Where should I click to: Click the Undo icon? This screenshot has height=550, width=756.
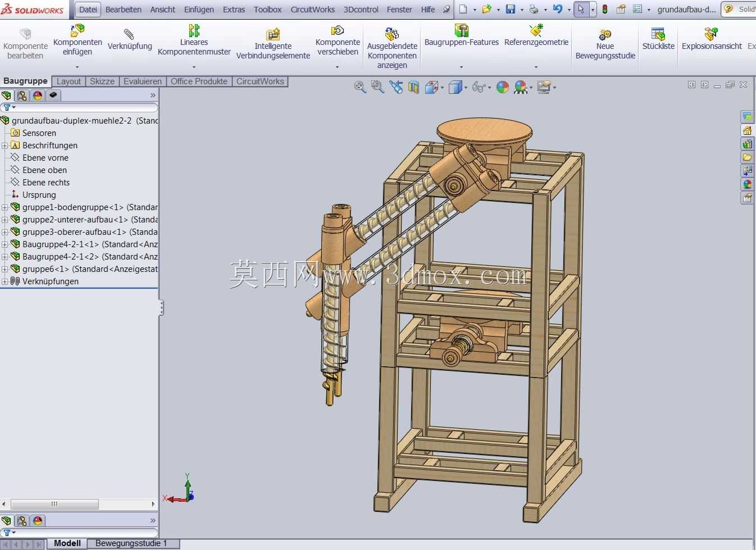(557, 9)
